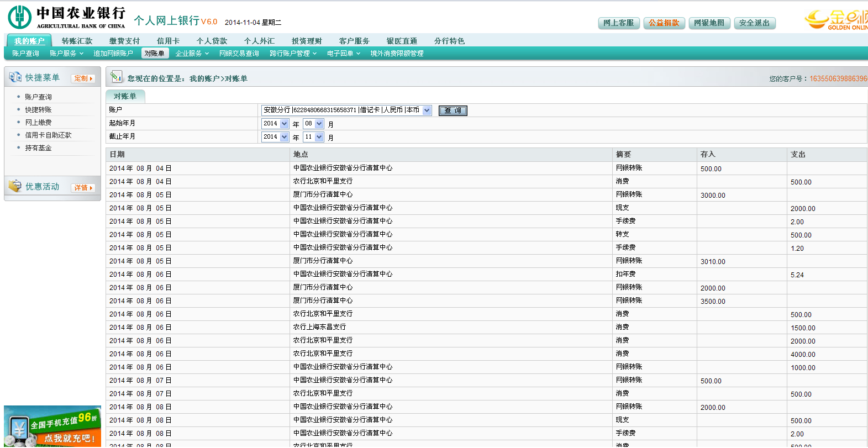Viewport: 868px width, 448px height.
Task: Switch to the 转账汇款 transfer tab
Action: [x=77, y=41]
